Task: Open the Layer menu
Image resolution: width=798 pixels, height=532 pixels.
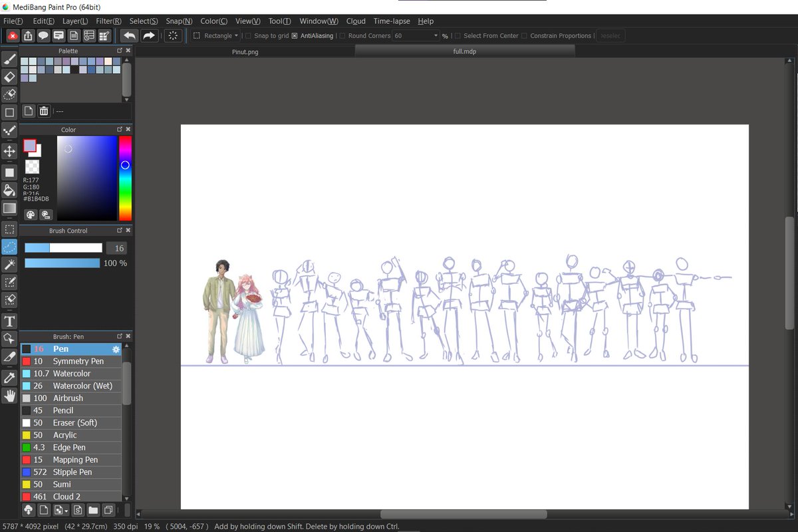Action: pos(75,21)
